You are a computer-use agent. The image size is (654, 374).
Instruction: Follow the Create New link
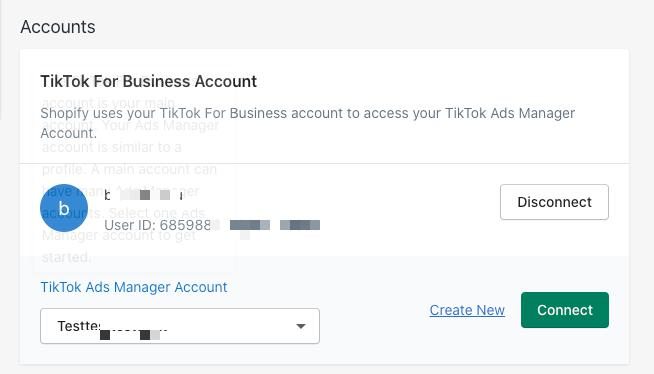[x=467, y=310]
